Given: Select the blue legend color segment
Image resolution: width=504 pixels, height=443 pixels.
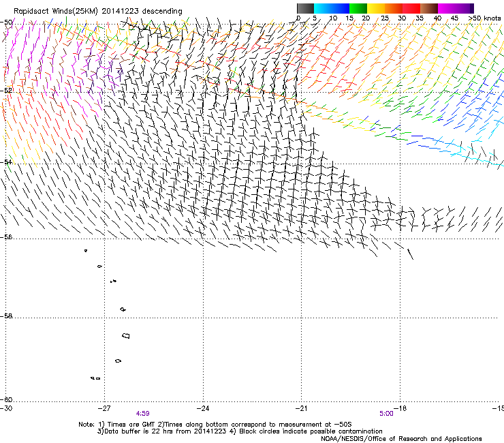Looking at the screenshot, I should [x=341, y=8].
